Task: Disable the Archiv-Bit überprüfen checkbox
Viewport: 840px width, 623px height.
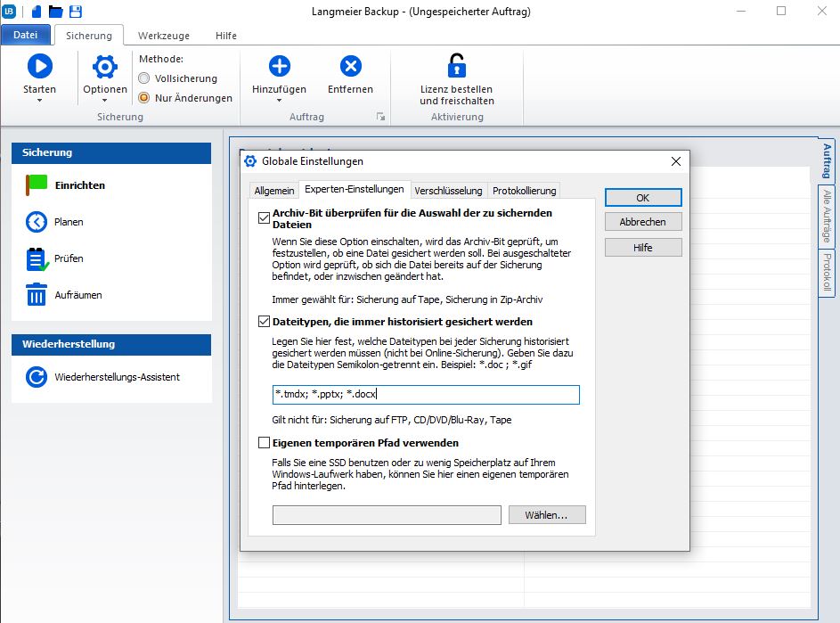Action: coord(264,217)
